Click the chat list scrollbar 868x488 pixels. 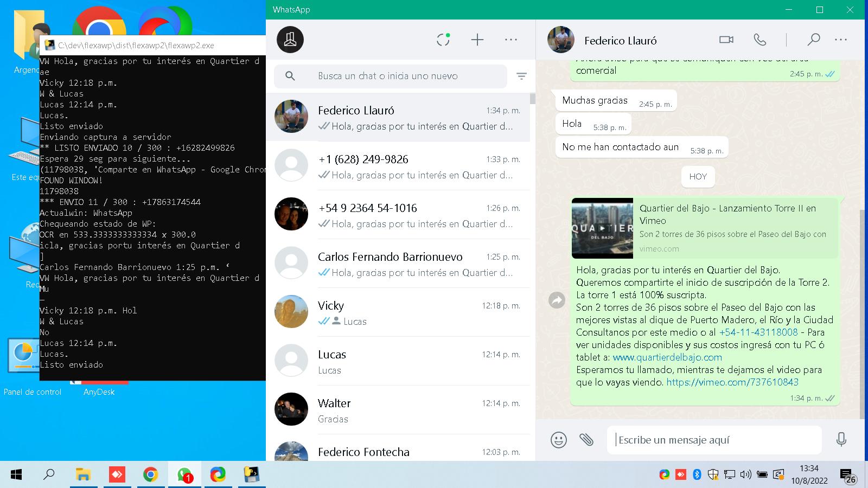click(x=533, y=99)
